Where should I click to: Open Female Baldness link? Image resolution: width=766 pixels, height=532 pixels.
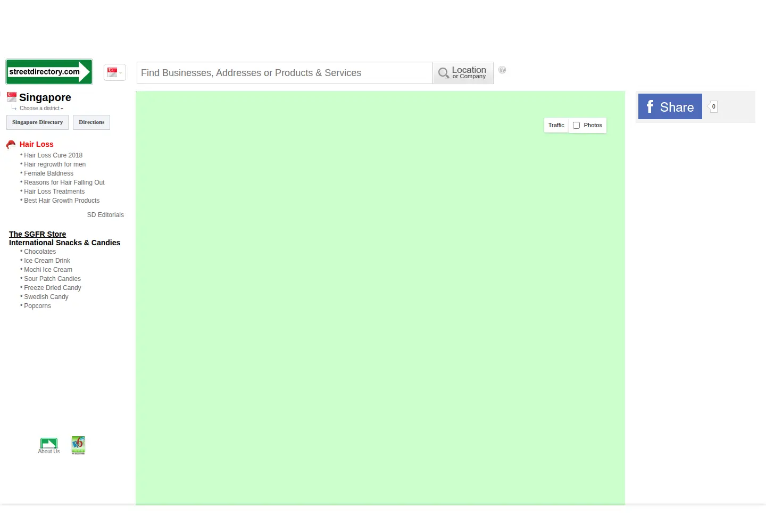[48, 173]
